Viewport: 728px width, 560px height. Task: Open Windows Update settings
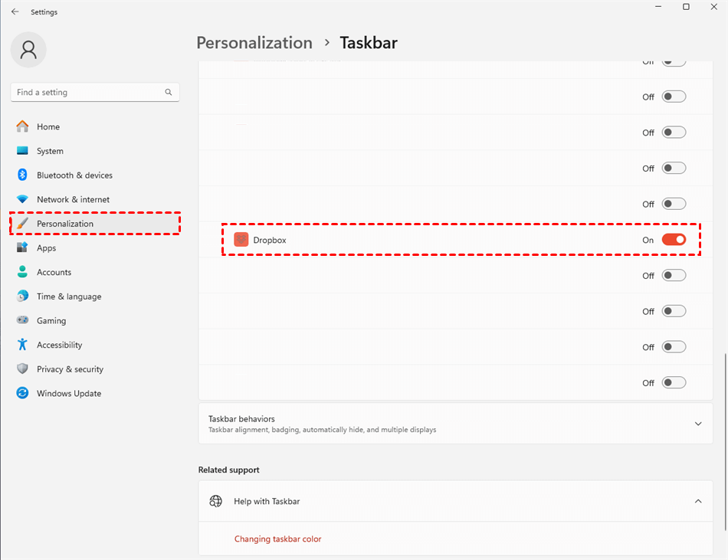tap(68, 393)
